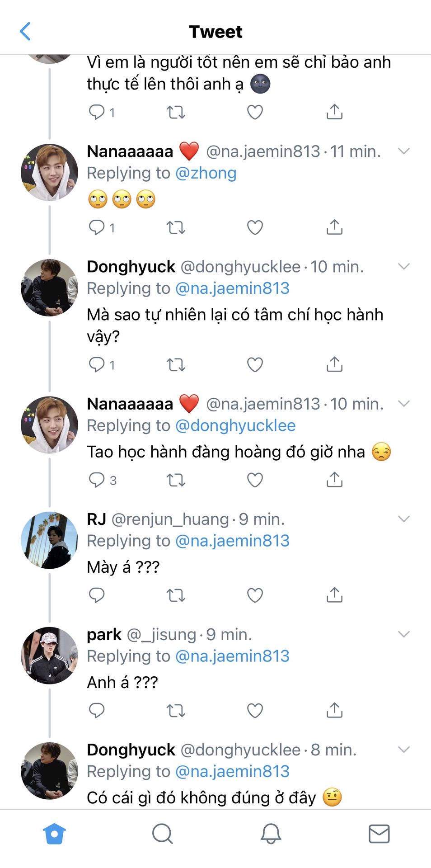Go to the Home tab
This screenshot has height=868, width=431.
tap(54, 833)
